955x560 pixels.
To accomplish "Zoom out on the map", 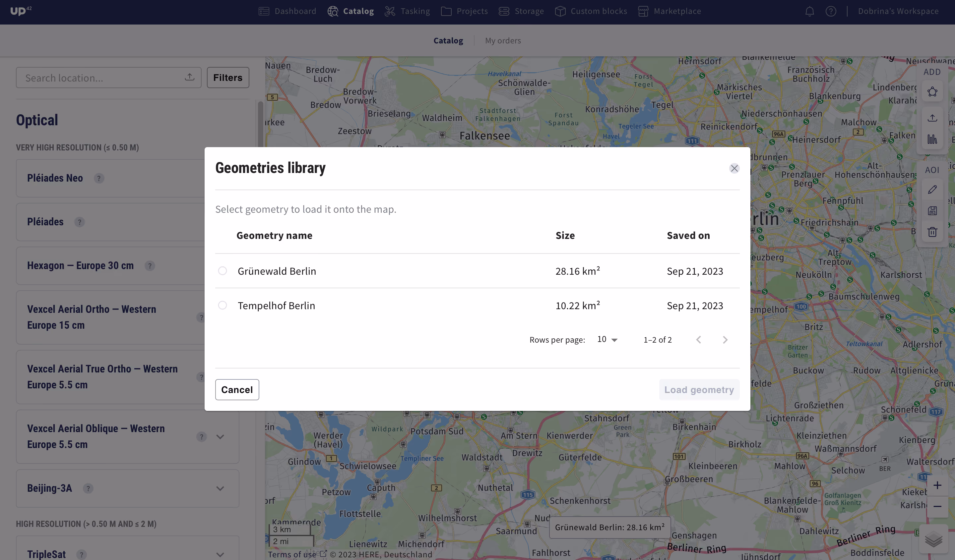I will [x=937, y=506].
